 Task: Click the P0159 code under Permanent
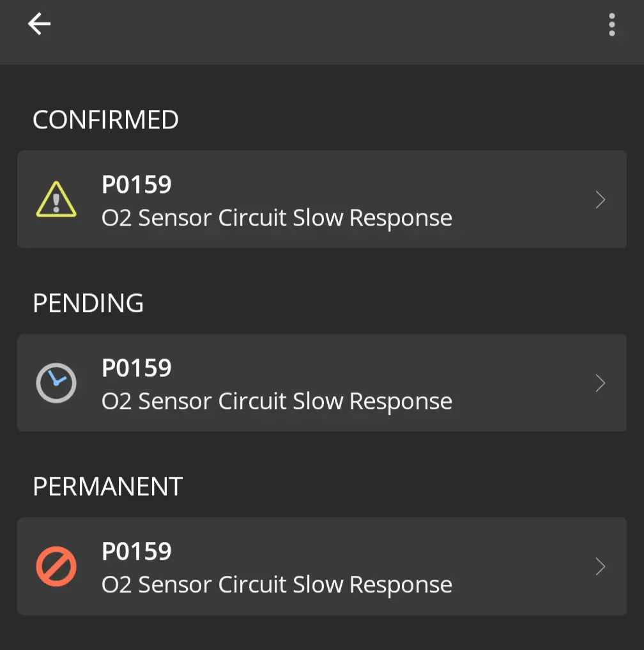pyautogui.click(x=137, y=552)
